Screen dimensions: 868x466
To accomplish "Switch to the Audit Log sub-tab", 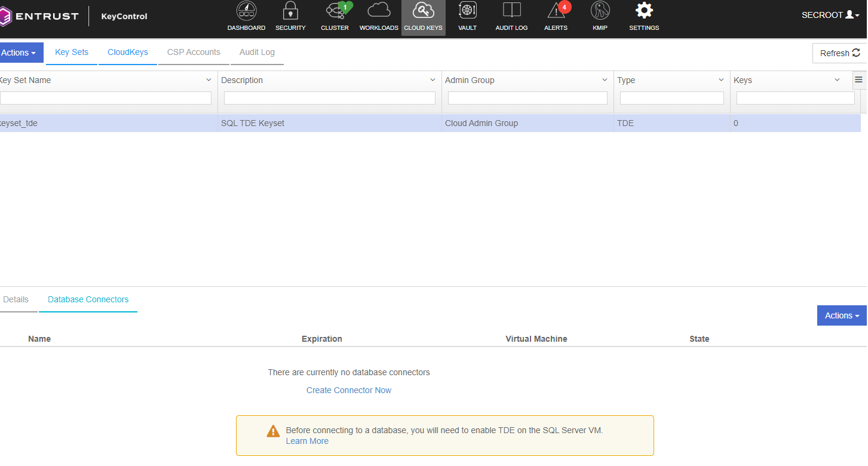I will pos(257,52).
